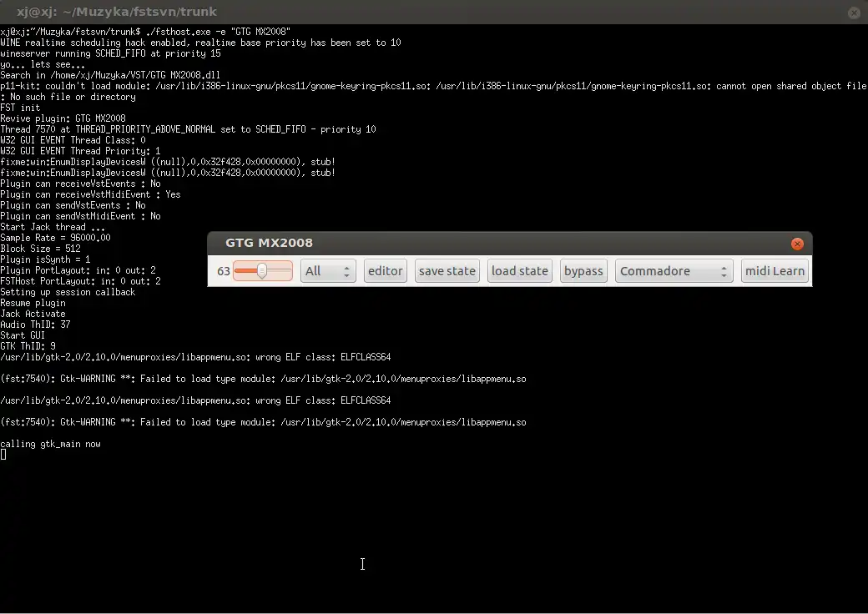This screenshot has height=614, width=868.
Task: Click the 'yo... lets see...' line
Action: (x=43, y=64)
